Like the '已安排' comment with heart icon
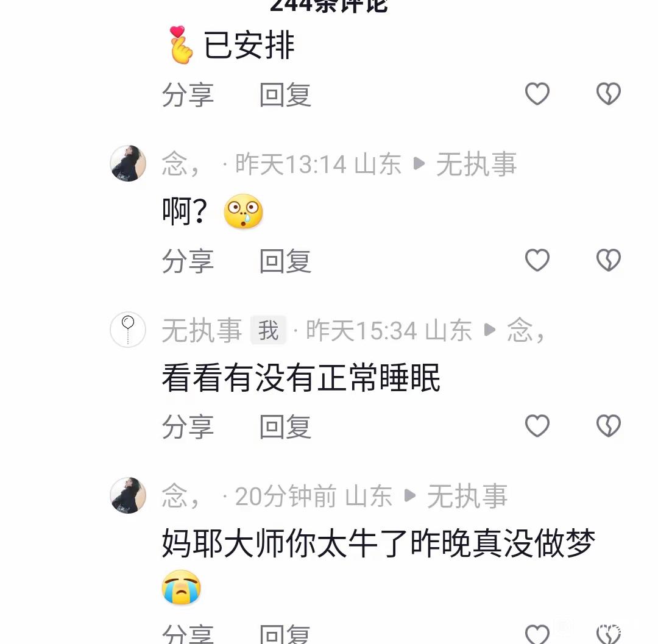Viewport: 658px width, 644px height. coord(537,93)
